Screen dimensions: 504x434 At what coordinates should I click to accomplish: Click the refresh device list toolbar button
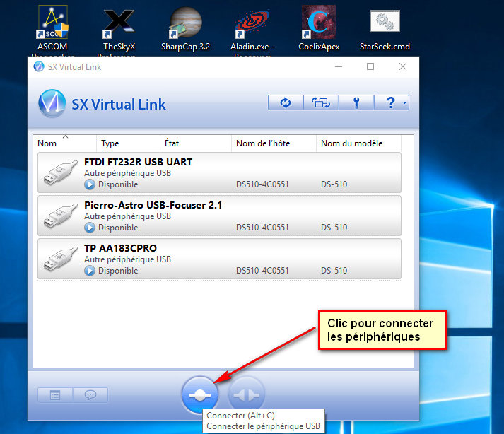click(286, 103)
